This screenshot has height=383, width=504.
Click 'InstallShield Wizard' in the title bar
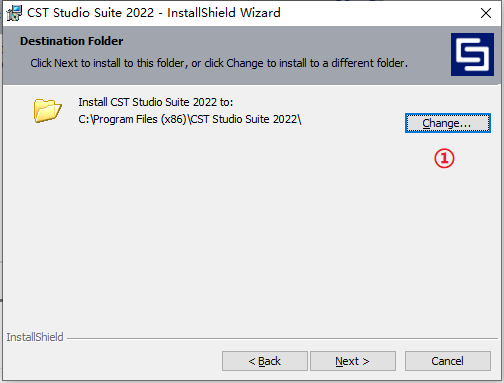224,13
